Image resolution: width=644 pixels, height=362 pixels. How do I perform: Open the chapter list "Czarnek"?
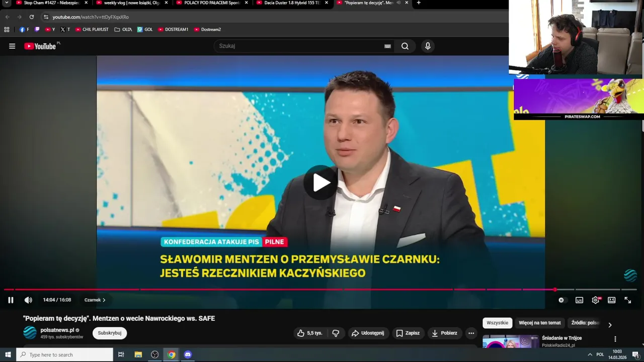pos(95,300)
